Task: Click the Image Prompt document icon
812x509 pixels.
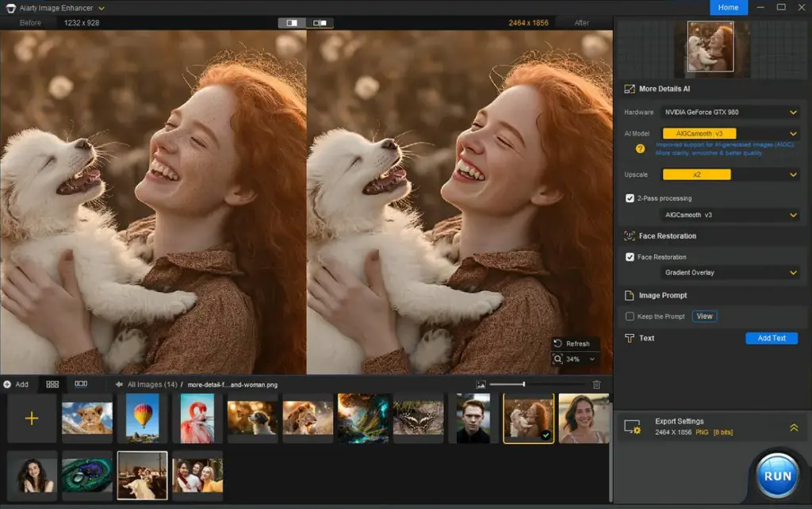Action: coord(629,296)
